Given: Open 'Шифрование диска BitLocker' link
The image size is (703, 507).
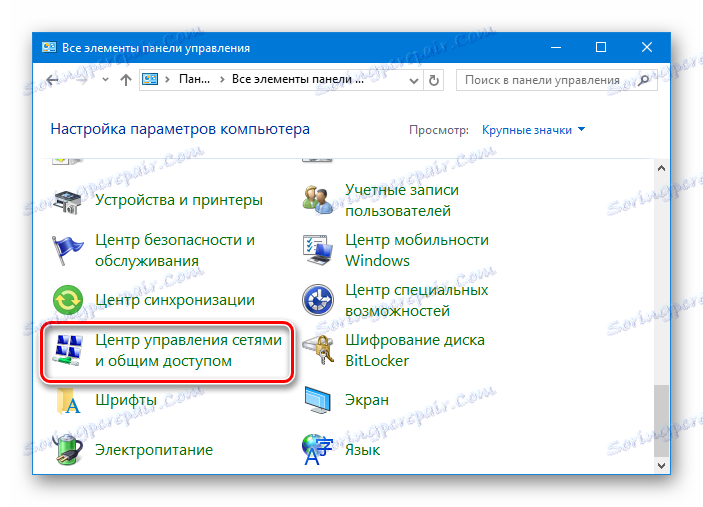Looking at the screenshot, I should tap(415, 350).
